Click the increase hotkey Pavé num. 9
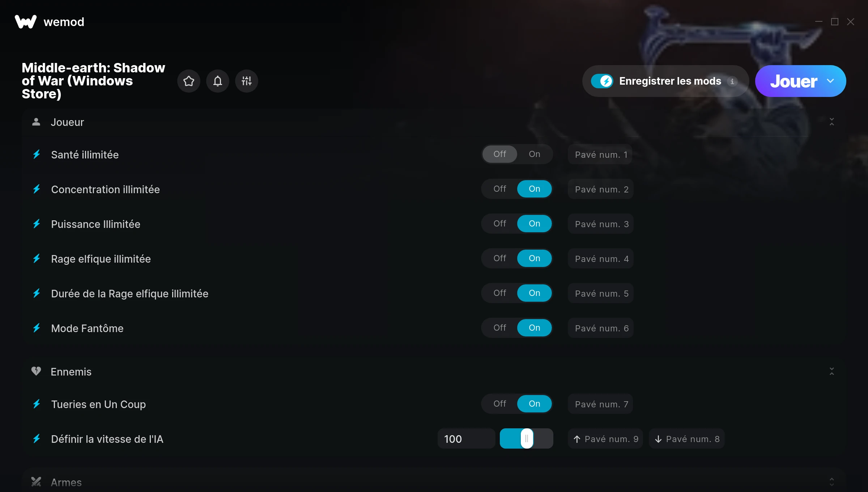The width and height of the screenshot is (868, 492). 605,439
